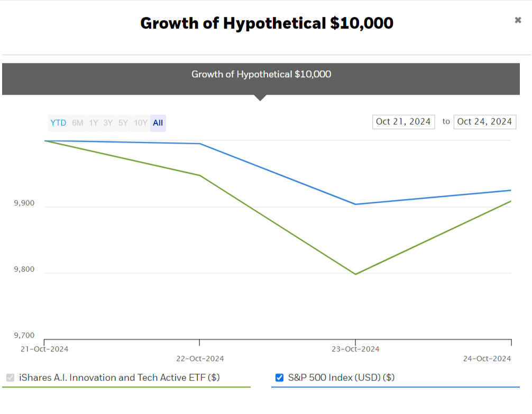Select the 3Y time range
This screenshot has width=532, height=414.
108,123
